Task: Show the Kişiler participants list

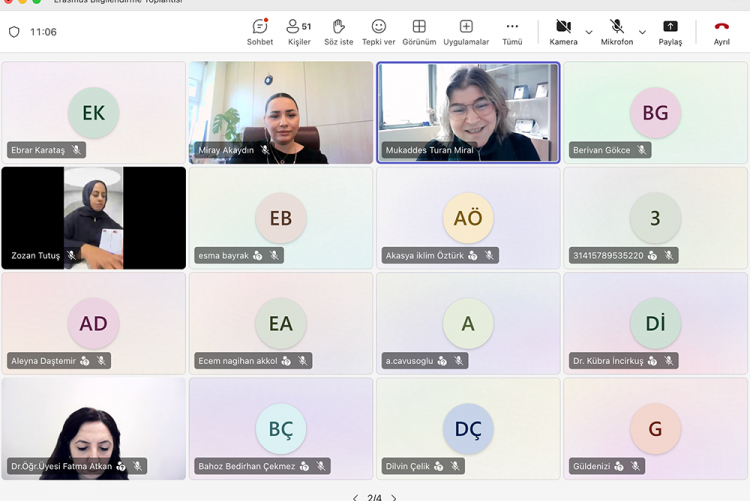Action: coord(298,32)
